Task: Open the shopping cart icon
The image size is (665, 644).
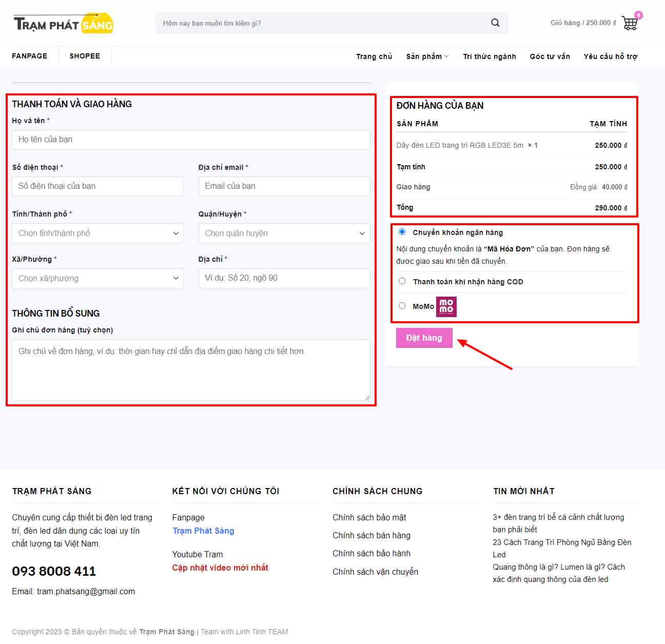Action: pos(630,23)
